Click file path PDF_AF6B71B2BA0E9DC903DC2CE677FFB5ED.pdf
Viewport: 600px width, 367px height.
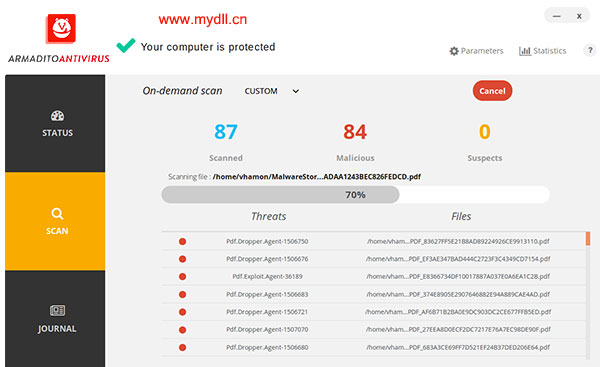tap(458, 312)
